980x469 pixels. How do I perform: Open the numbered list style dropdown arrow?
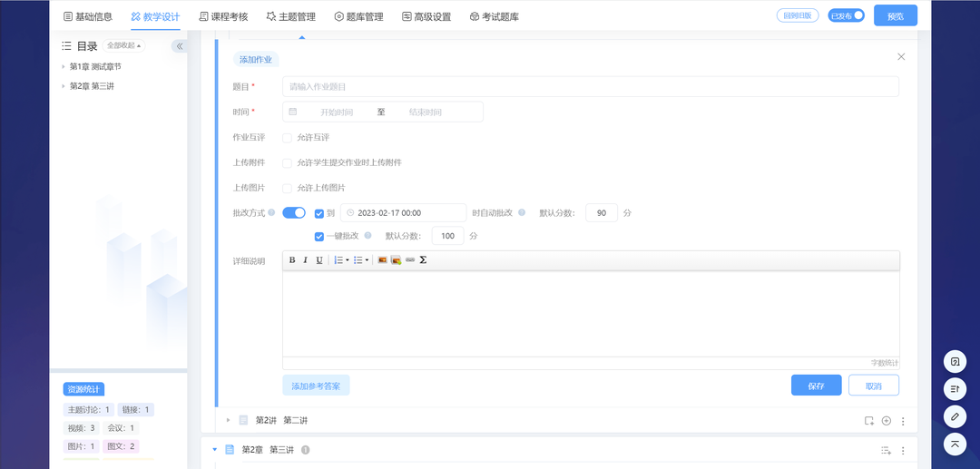[348, 259]
